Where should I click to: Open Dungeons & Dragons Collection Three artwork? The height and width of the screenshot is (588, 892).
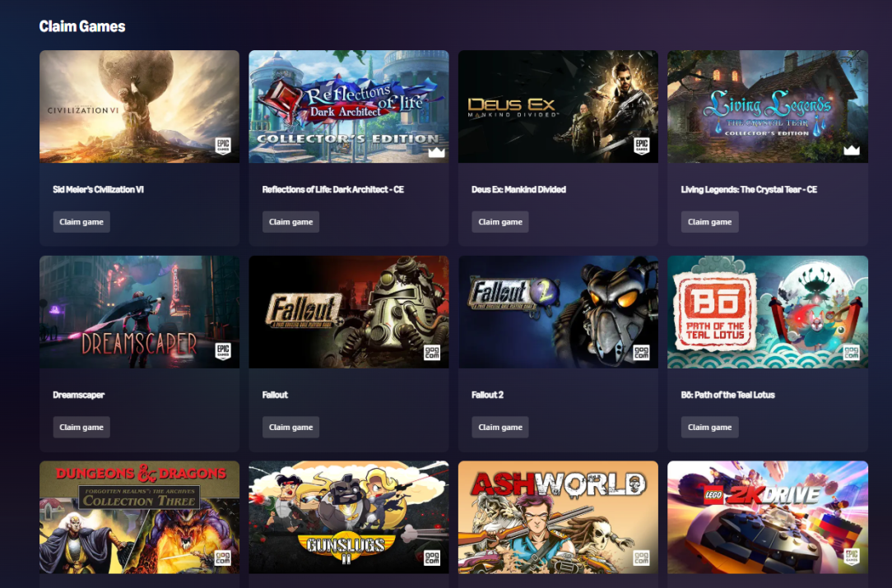click(139, 517)
